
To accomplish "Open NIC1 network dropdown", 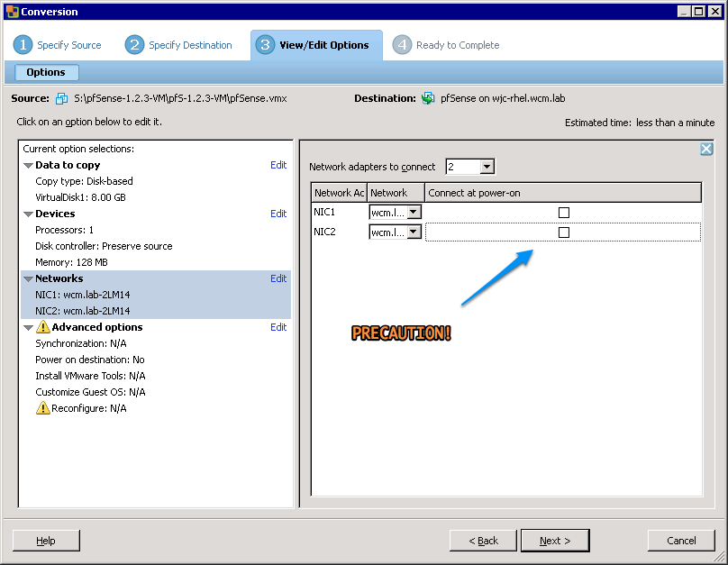I will point(414,212).
